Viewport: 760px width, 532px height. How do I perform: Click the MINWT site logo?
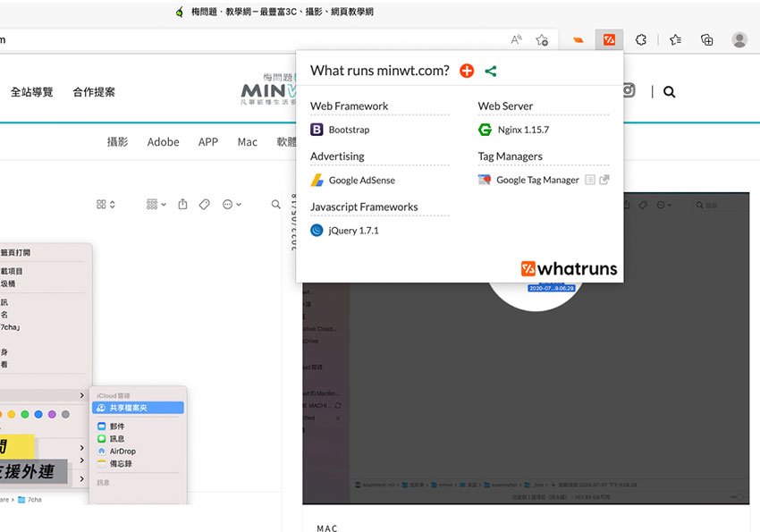pos(268,89)
